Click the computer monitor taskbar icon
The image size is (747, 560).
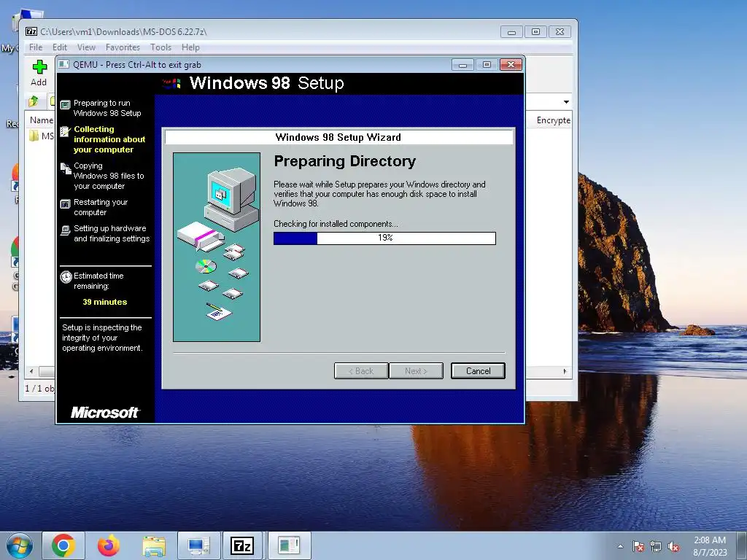coord(198,545)
